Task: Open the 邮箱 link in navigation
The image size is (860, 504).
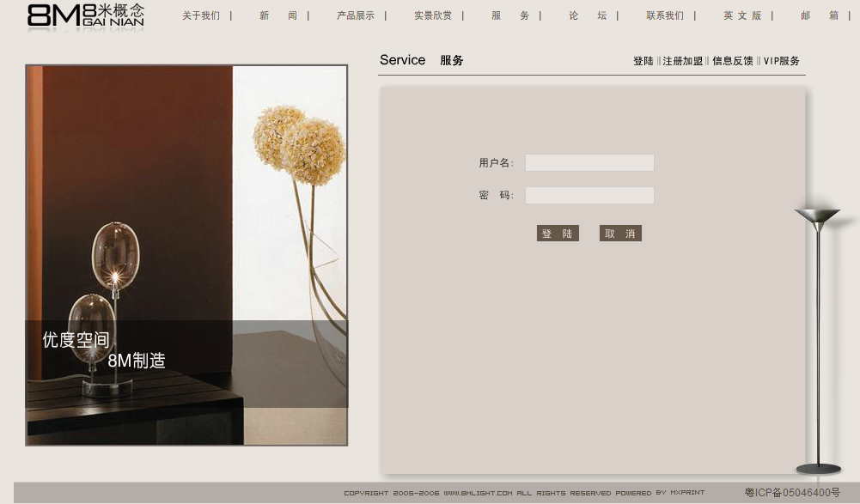Action: pos(820,15)
